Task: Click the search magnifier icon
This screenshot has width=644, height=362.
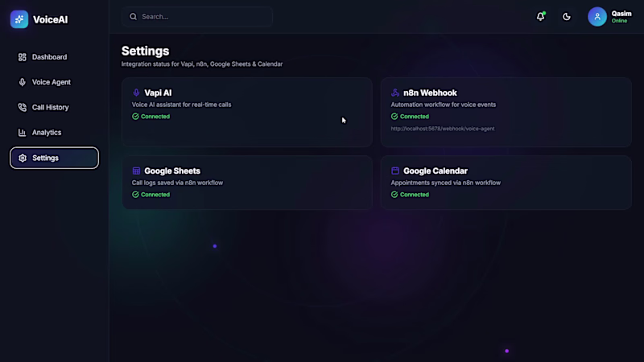Action: (133, 17)
